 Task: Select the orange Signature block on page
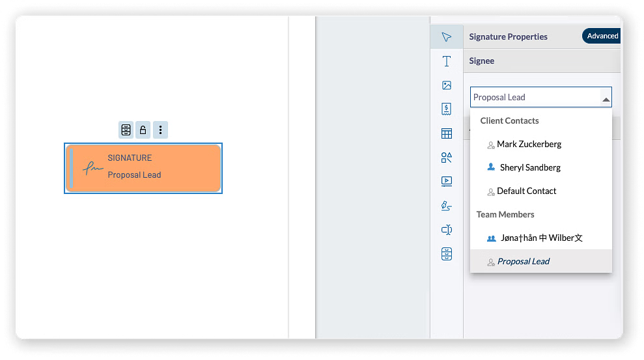(143, 169)
